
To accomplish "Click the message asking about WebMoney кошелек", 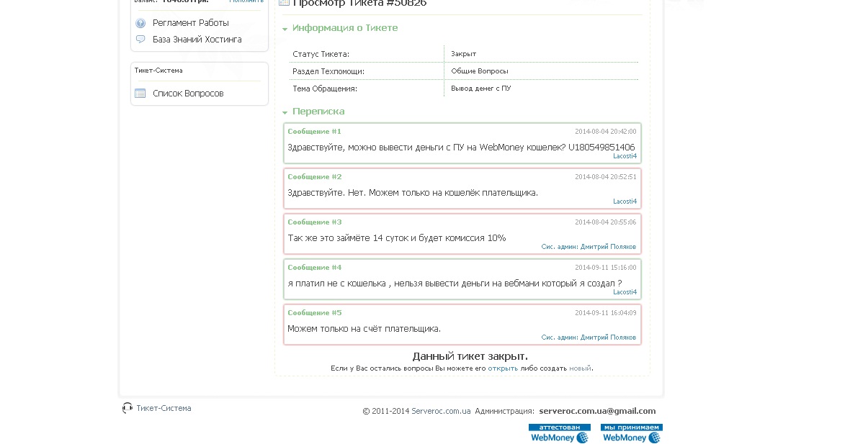I will click(461, 148).
